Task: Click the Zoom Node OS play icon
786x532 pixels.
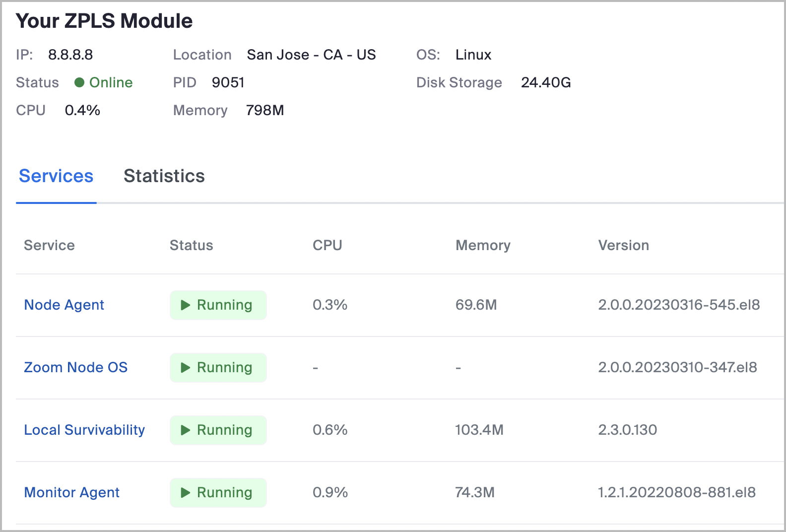Action: [186, 368]
